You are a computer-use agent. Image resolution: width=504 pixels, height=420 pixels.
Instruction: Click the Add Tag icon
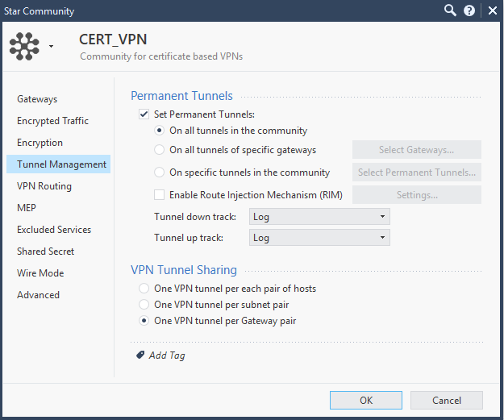click(140, 355)
